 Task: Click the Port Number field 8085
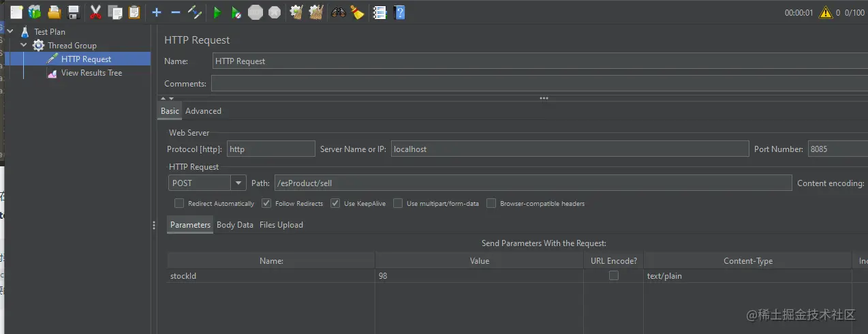[x=837, y=149]
